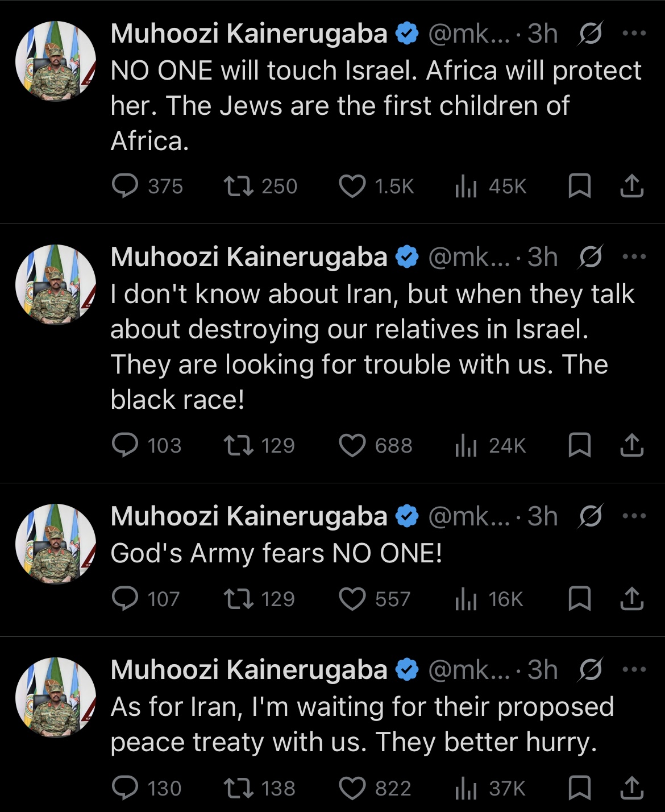665x812 pixels.
Task: Open the "peace treaty" tweet text
Action: click(361, 724)
